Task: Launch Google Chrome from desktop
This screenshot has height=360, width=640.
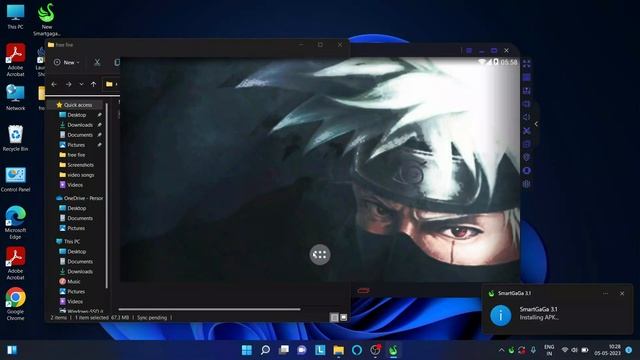Action: click(16, 304)
